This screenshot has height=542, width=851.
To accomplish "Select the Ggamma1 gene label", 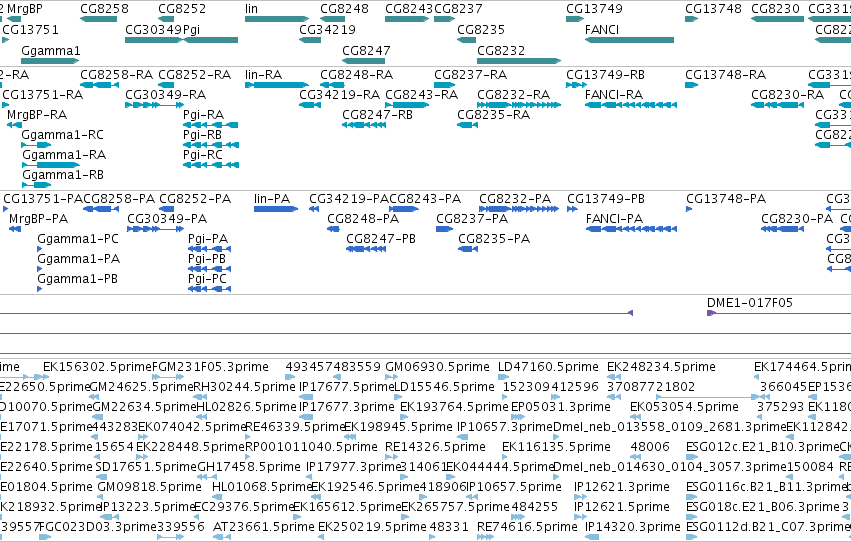I will pos(50,50).
